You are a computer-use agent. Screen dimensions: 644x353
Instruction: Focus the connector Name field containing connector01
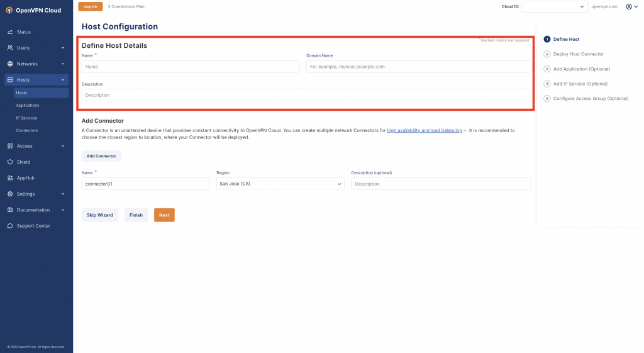click(146, 184)
